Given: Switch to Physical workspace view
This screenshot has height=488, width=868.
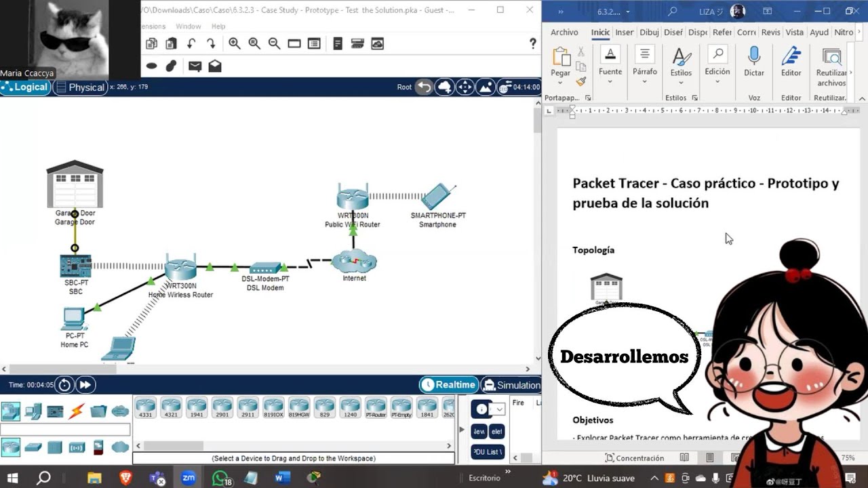Looking at the screenshot, I should [81, 87].
